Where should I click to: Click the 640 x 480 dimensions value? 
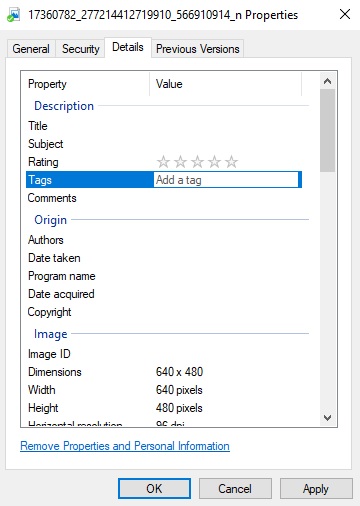[x=179, y=372]
